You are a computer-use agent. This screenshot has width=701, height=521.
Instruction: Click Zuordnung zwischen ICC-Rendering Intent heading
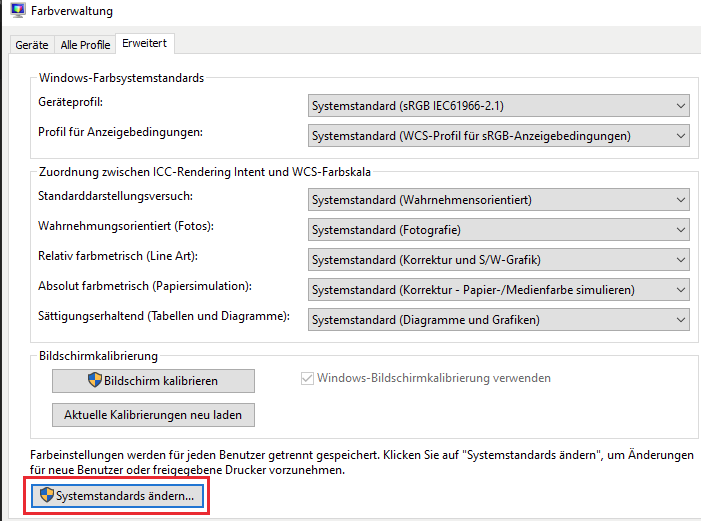click(205, 172)
